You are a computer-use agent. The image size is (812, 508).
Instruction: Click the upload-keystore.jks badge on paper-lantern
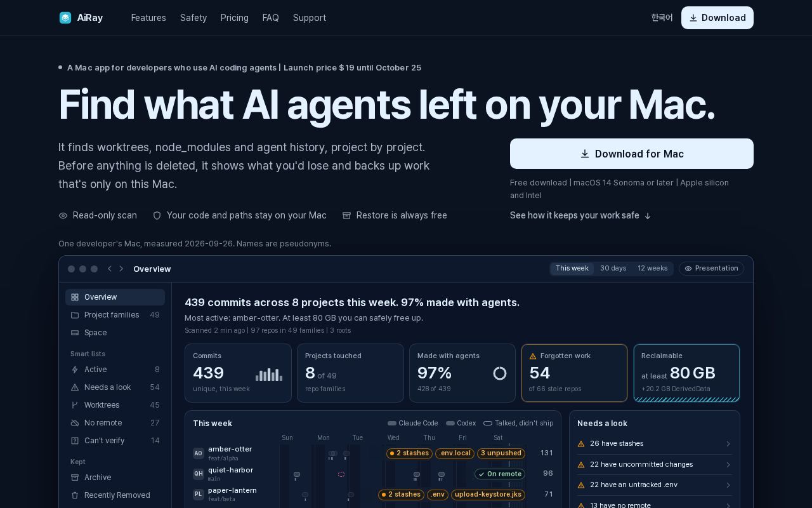tap(488, 495)
